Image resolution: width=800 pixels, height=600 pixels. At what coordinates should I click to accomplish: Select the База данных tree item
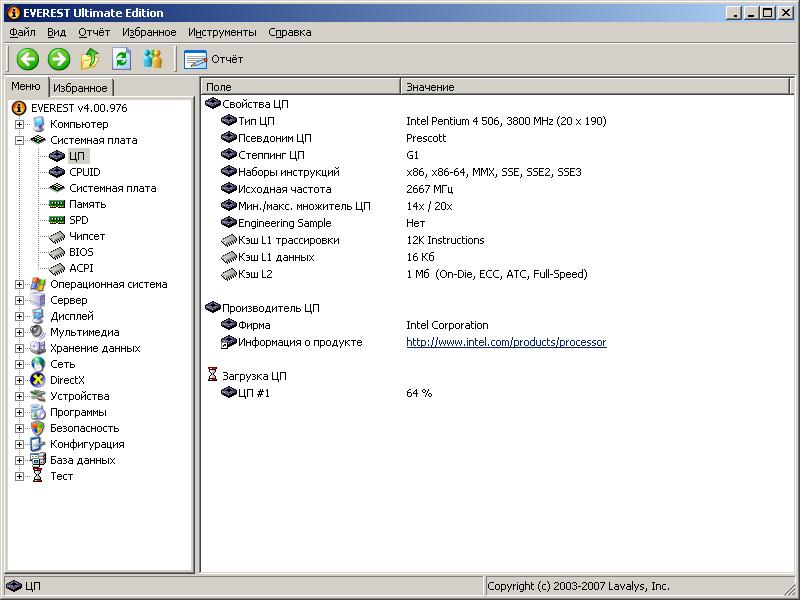[83, 460]
